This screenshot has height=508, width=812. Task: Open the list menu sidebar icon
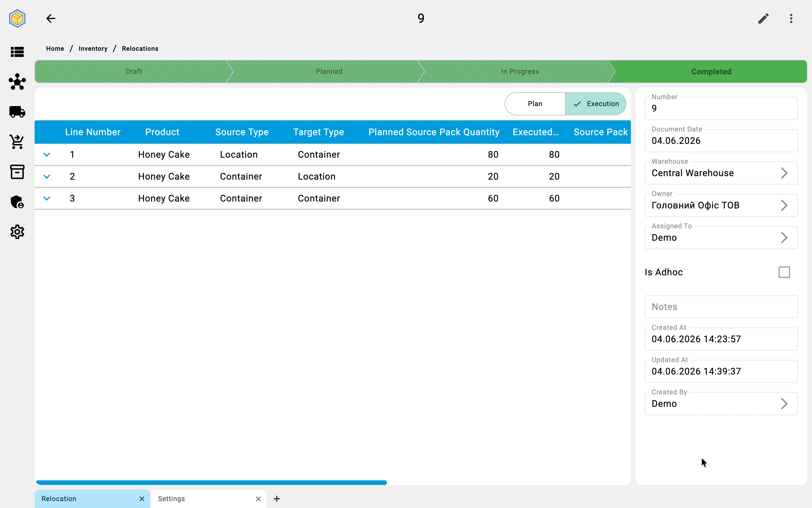pos(17,52)
